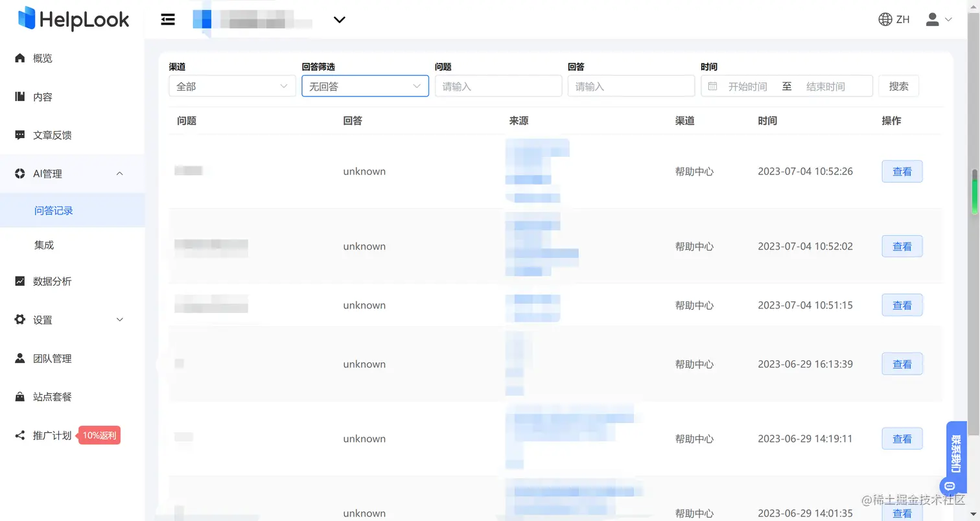Click the 操作 column header
The width and height of the screenshot is (980, 521).
tap(891, 121)
